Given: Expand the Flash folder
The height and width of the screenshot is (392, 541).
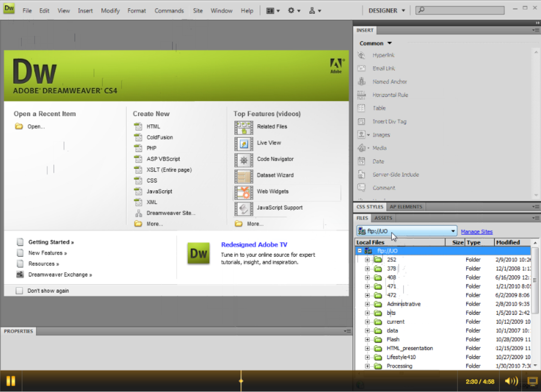Looking at the screenshot, I should point(367,340).
